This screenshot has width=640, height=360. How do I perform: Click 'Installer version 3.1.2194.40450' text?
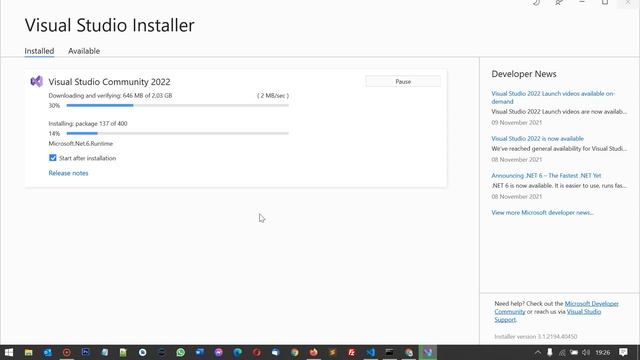point(536,337)
